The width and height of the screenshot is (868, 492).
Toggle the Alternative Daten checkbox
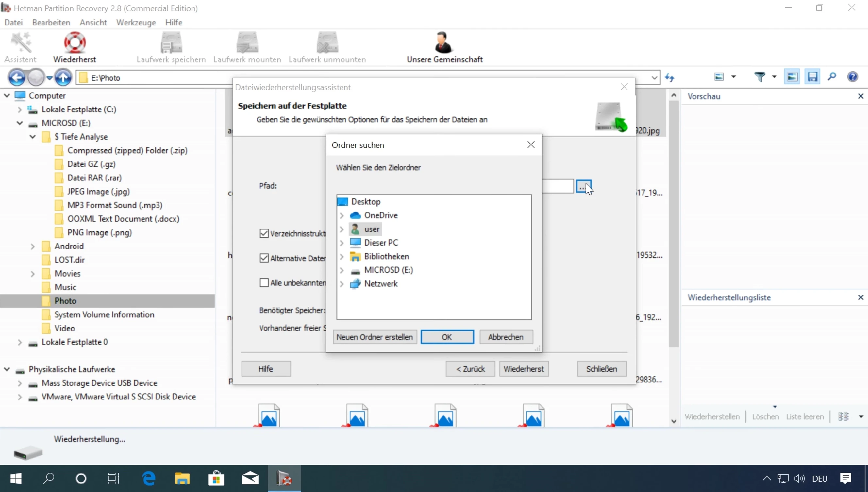(x=264, y=258)
